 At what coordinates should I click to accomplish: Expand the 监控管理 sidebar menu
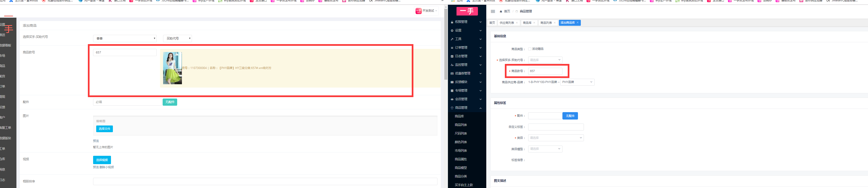[x=467, y=65]
